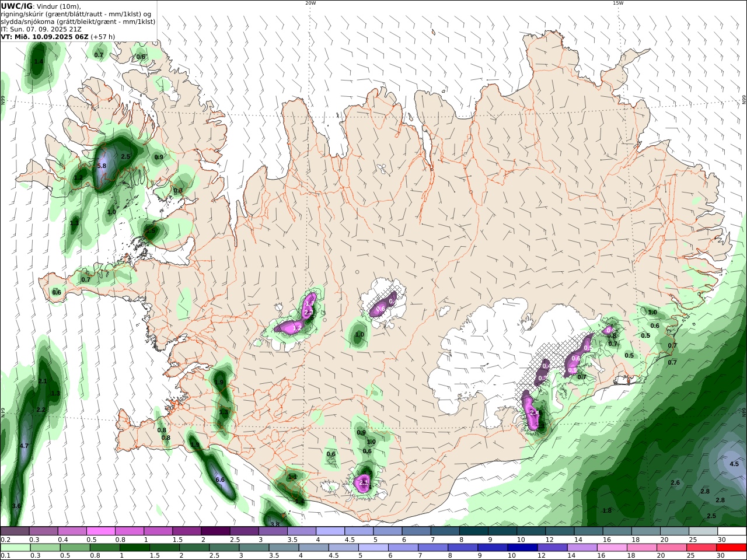Click the 5.8 precipitation value in Westfjords
747x560 pixels.
click(x=102, y=166)
